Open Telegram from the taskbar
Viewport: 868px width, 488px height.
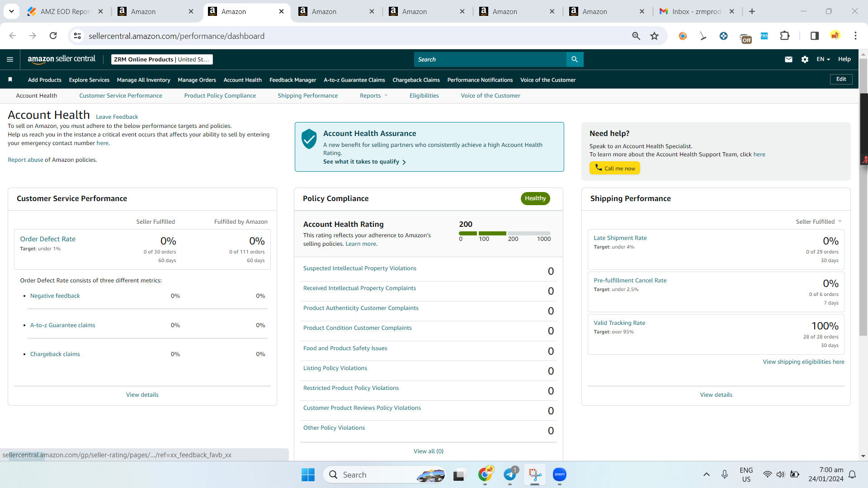click(x=510, y=474)
